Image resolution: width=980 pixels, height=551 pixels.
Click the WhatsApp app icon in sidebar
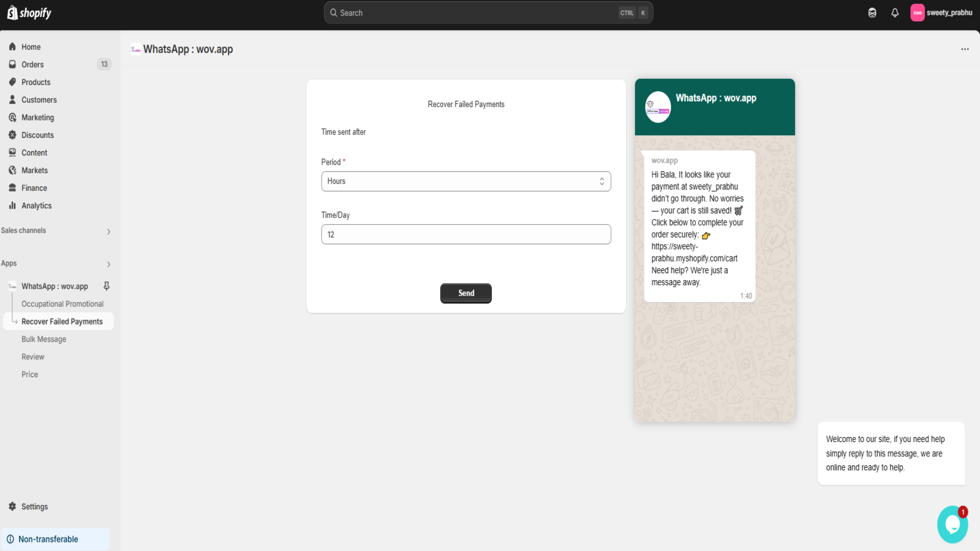pyautogui.click(x=12, y=286)
